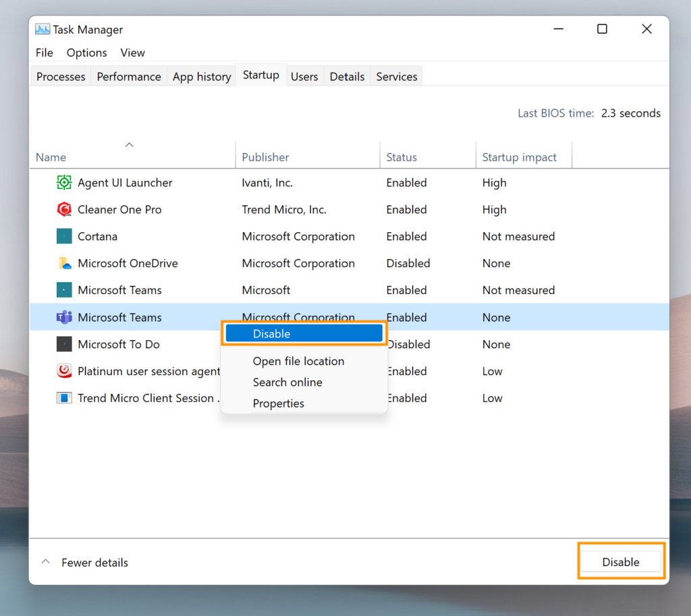
Task: Select the Microsoft OneDrive folder icon
Action: point(64,264)
